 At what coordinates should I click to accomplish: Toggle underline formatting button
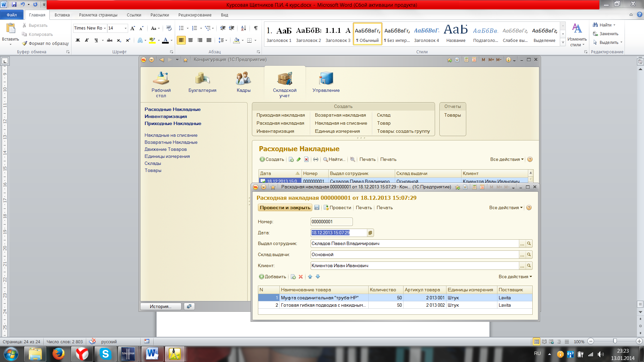pyautogui.click(x=96, y=40)
